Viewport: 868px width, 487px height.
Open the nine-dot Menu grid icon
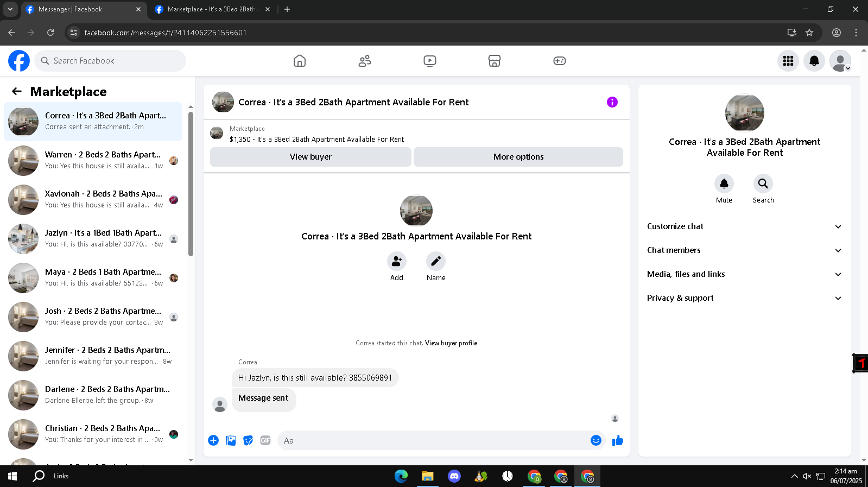[788, 61]
